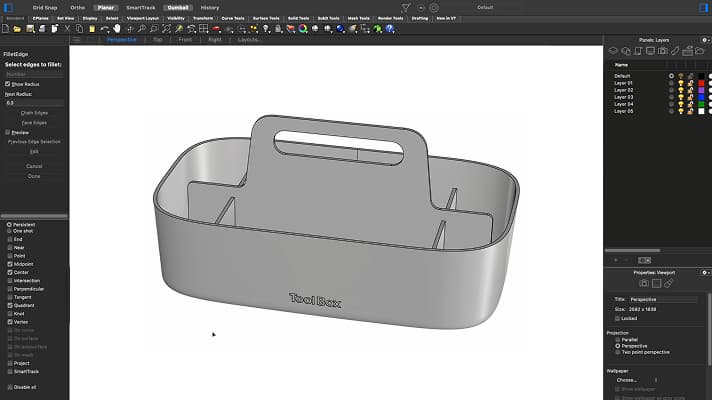The image size is (712, 400).
Task: Select the Pan hand tool
Action: coord(117,28)
